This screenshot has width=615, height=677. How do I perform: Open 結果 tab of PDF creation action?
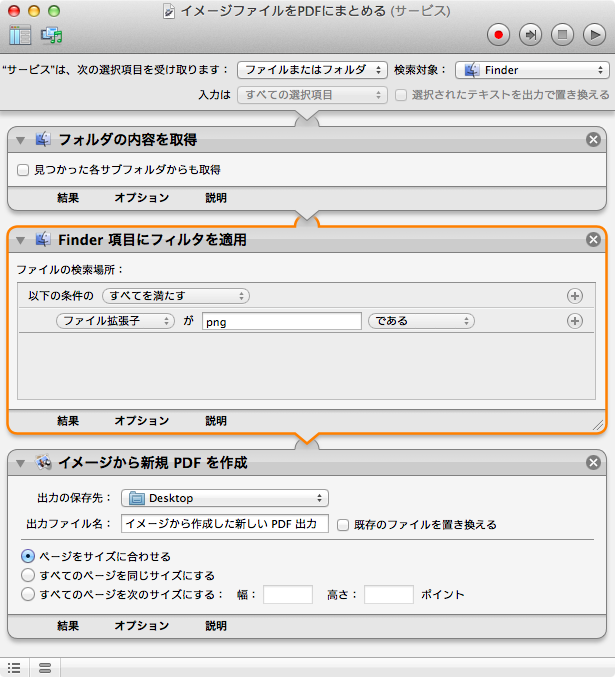tap(68, 626)
